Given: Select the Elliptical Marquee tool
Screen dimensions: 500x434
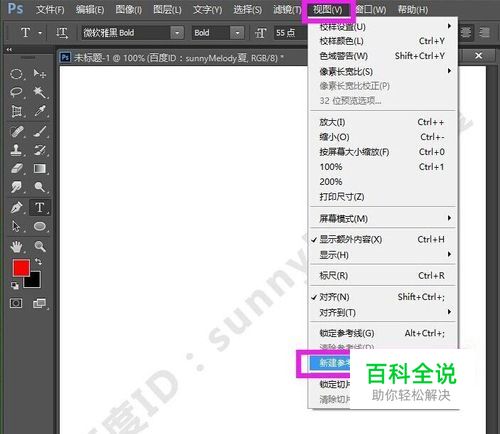Looking at the screenshot, I should point(16,74).
